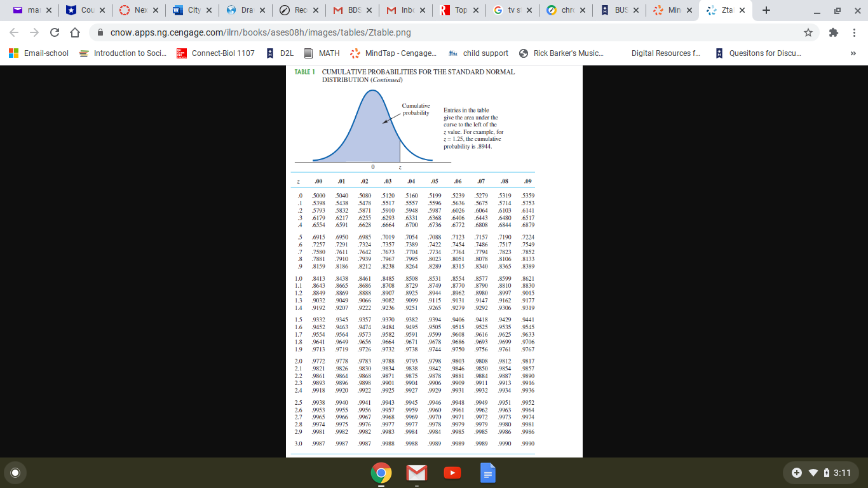
Task: Bookmark this page with the star icon
Action: tap(808, 32)
